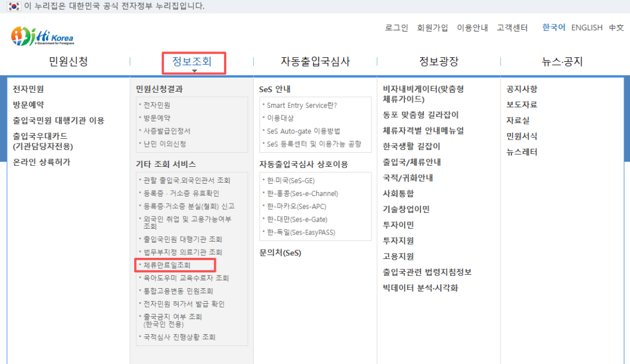The image size is (630, 364).
Task: Click 자동출입국심사 상호이용 heading
Action: [x=303, y=164]
